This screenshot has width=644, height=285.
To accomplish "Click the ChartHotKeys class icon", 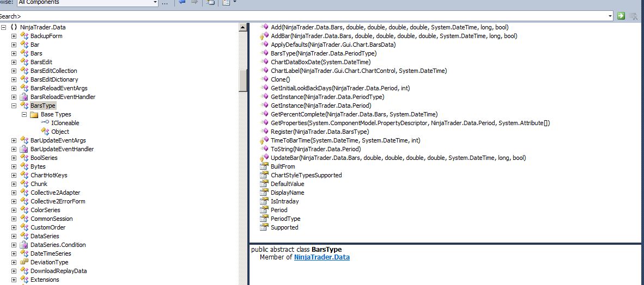I will pyautogui.click(x=24, y=175).
